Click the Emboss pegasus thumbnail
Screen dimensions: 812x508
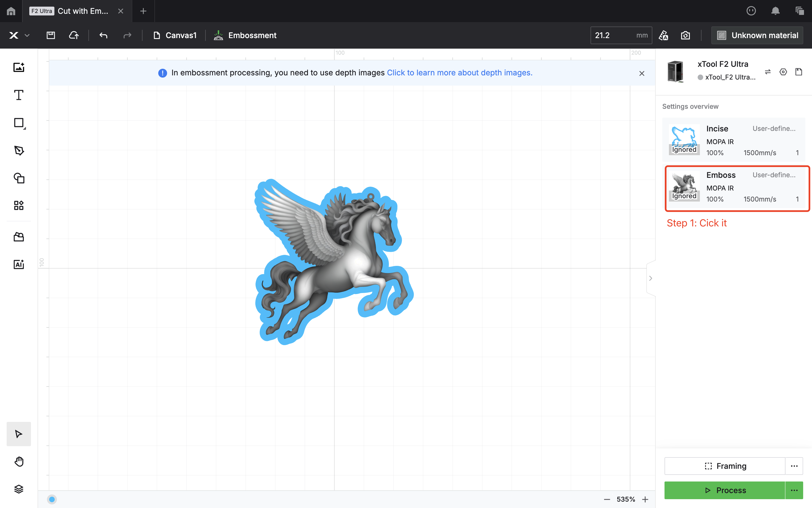[x=684, y=186]
